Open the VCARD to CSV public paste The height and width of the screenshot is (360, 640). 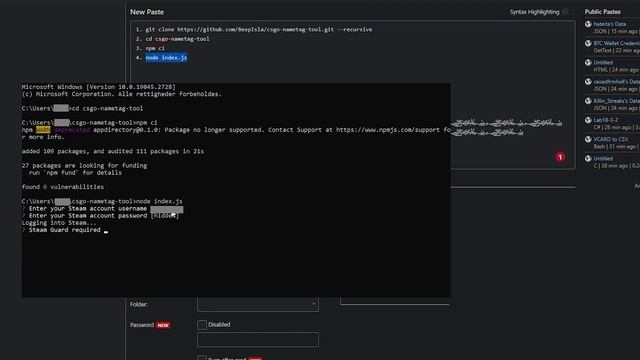611,139
